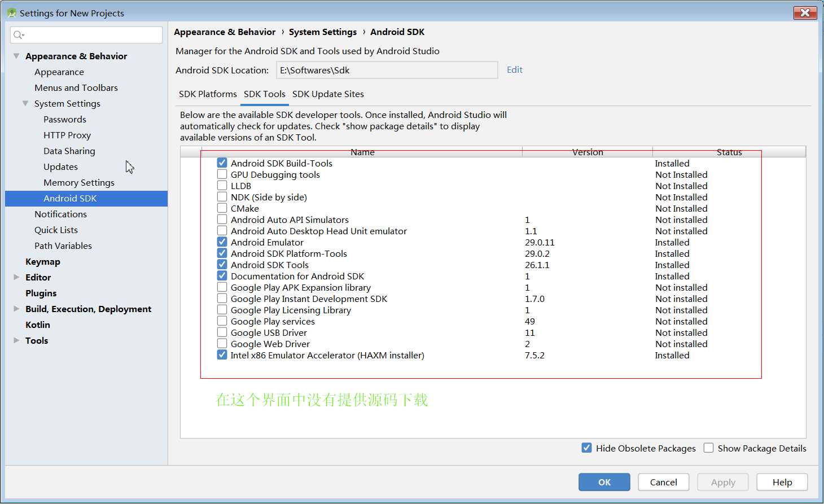This screenshot has width=824, height=504.
Task: Select Plugins settings page
Action: (41, 293)
